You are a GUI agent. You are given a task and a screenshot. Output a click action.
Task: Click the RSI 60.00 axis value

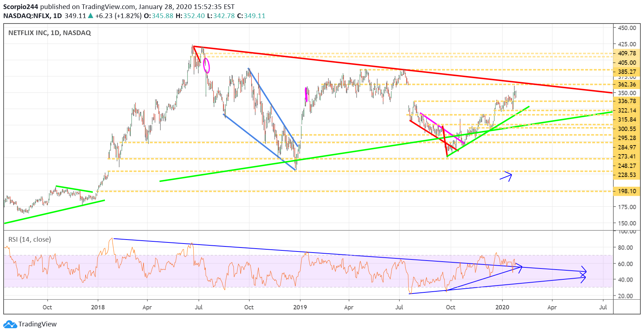tap(625, 264)
